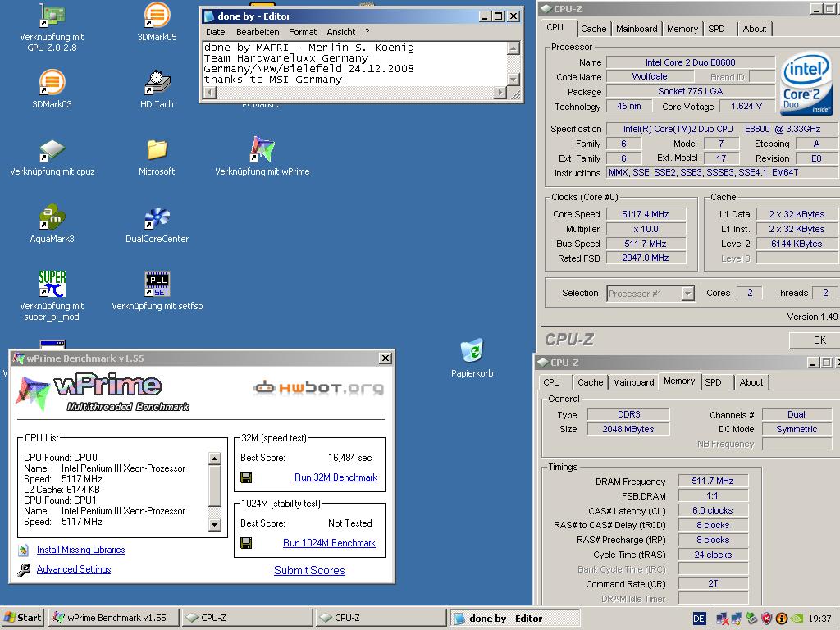Screen dimensions: 840x630
Task: Open the Ansicht menu in Editor
Action: click(341, 32)
